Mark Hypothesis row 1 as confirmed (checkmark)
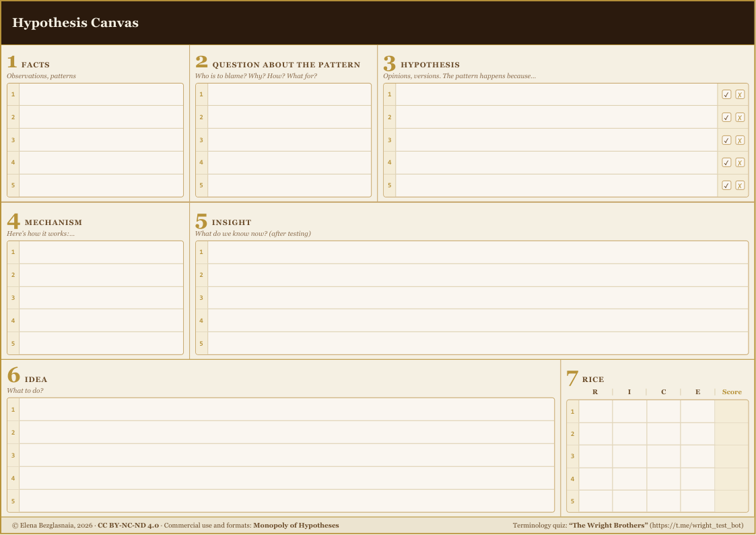 726,94
